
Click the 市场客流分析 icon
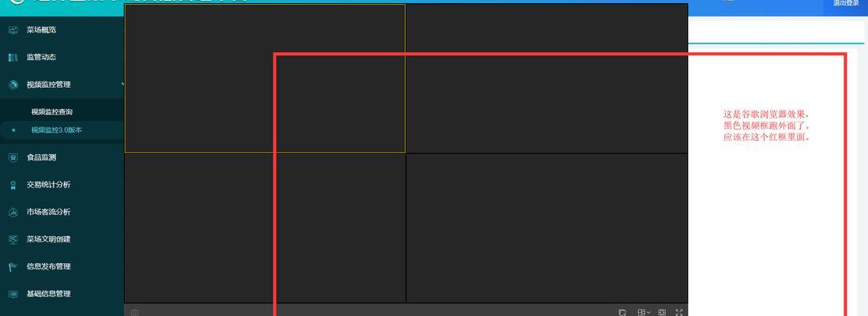pyautogui.click(x=13, y=212)
